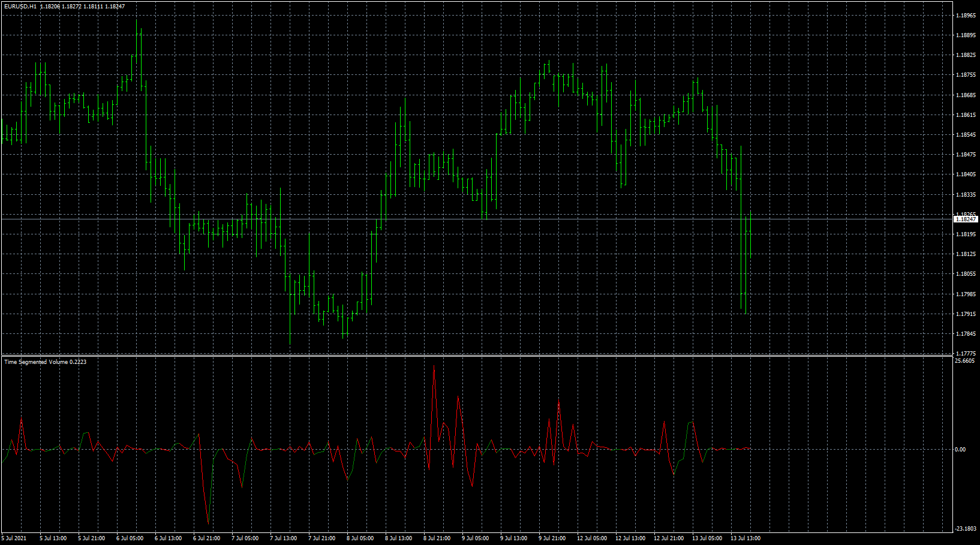Click the 7 Jul 05:00 time label
The height and width of the screenshot is (545, 980).
click(245, 538)
